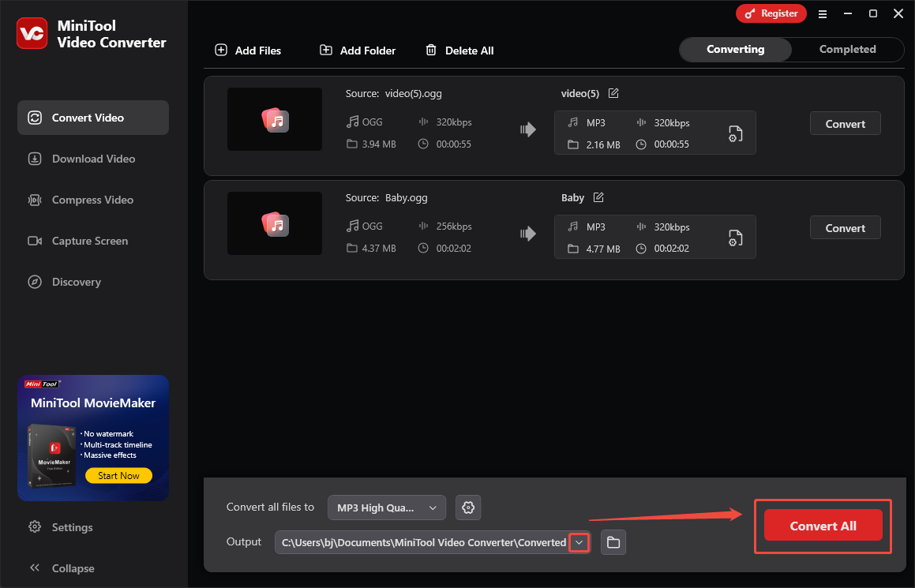Click the 4.37 MB source size value
The image size is (915, 588).
pyautogui.click(x=379, y=249)
